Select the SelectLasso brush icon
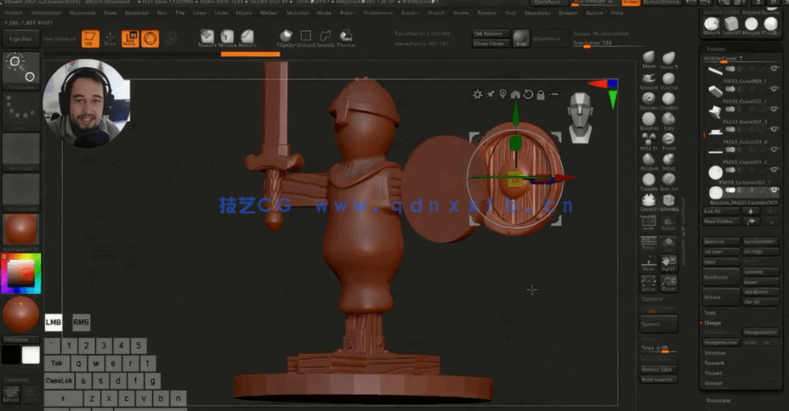789x411 pixels. tap(326, 38)
